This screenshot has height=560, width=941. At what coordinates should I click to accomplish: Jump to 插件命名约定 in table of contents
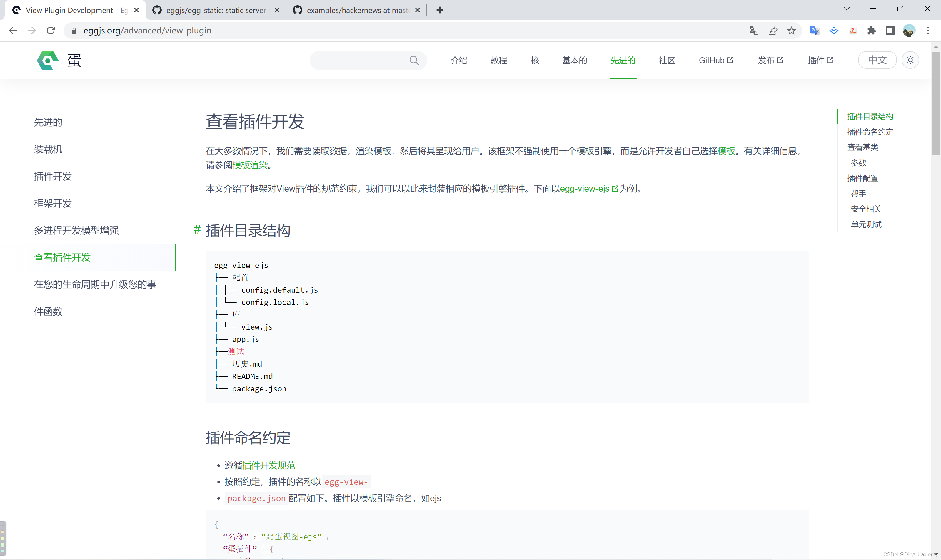coord(870,132)
